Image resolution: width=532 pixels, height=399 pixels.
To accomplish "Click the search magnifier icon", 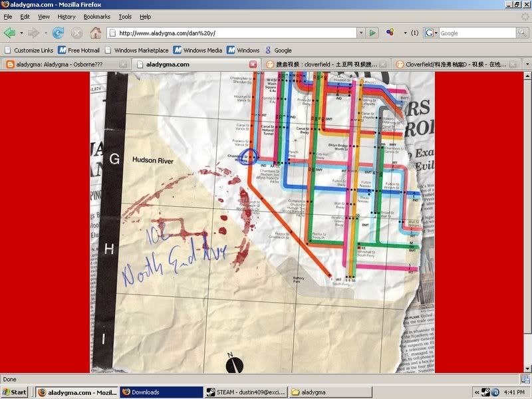I will click(x=523, y=33).
